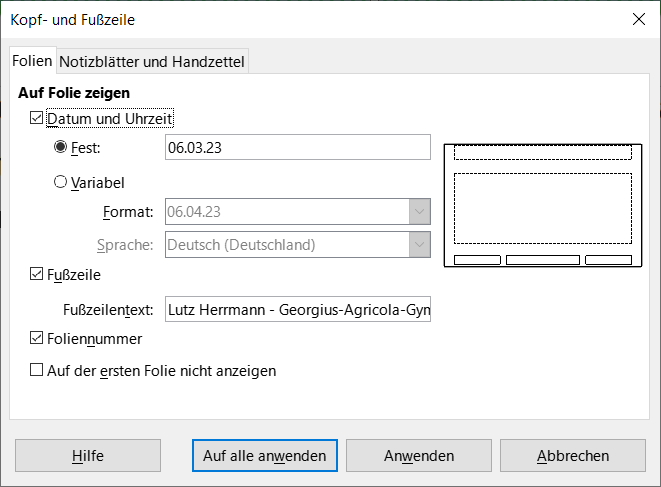Open the Format dropdown arrow
Image resolution: width=661 pixels, height=487 pixels.
(419, 211)
